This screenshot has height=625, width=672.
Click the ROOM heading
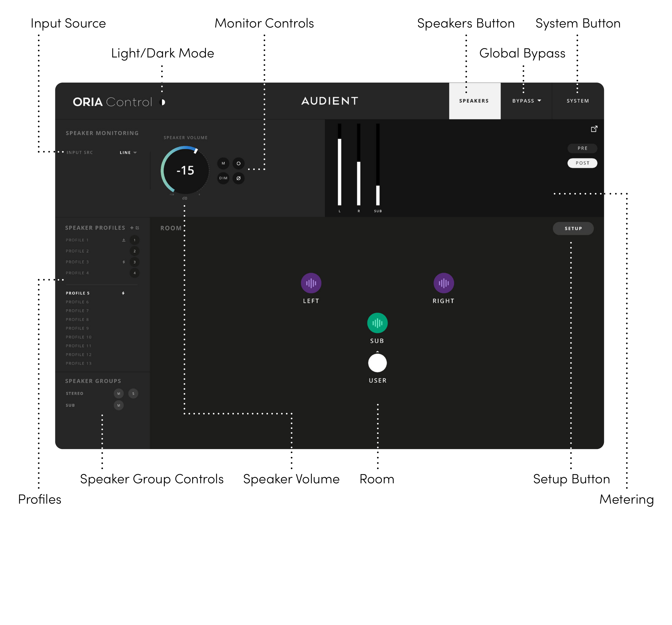171,228
